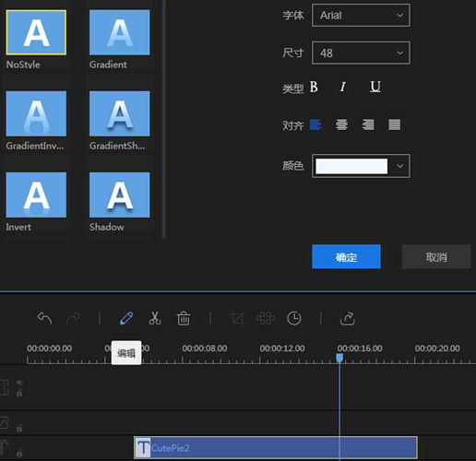Open the size 48 dropdown
Image resolution: width=476 pixels, height=461 pixels.
(361, 53)
